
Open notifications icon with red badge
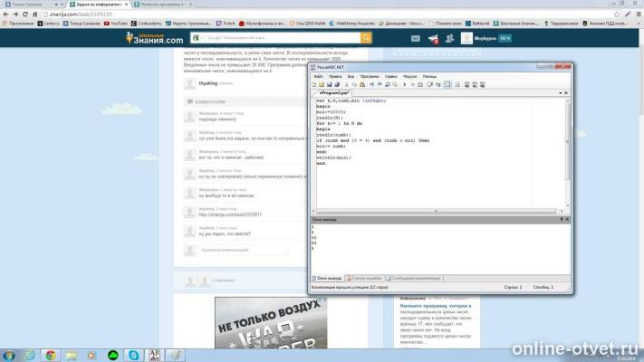pyautogui.click(x=433, y=39)
